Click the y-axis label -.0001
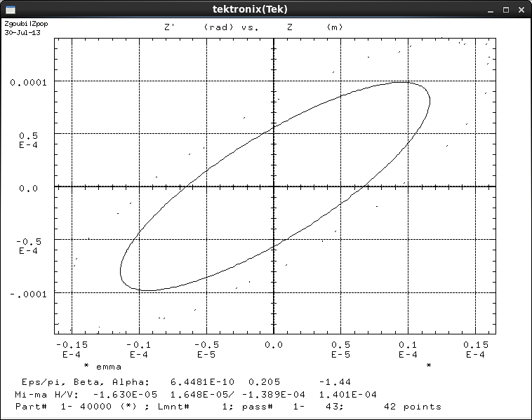This screenshot has width=532, height=420. tap(29, 294)
